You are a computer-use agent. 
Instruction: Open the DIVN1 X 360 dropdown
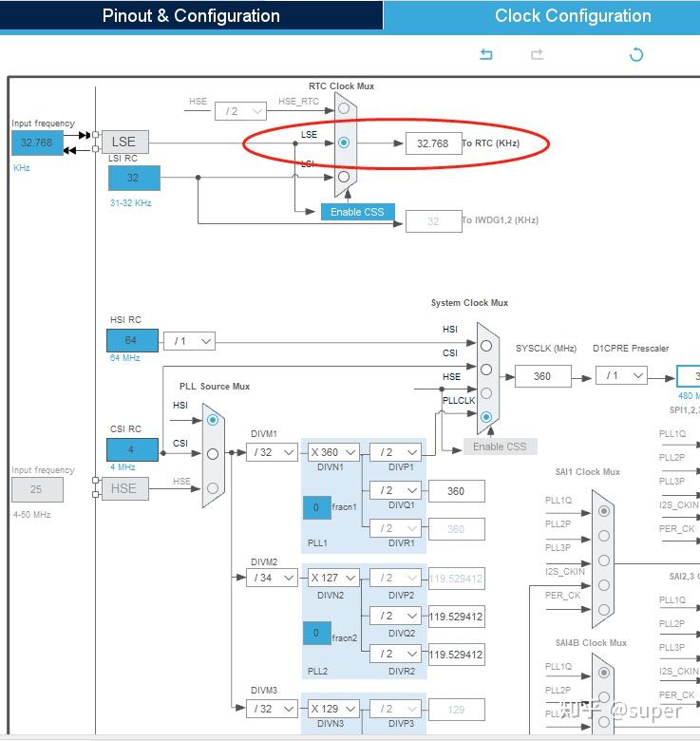click(333, 452)
